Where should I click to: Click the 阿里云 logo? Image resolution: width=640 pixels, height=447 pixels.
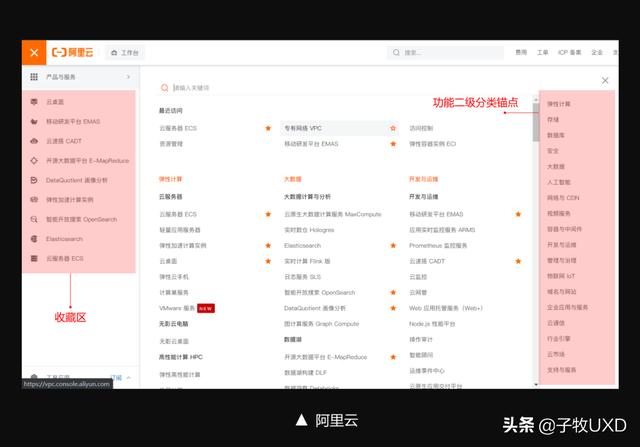pos(72,52)
